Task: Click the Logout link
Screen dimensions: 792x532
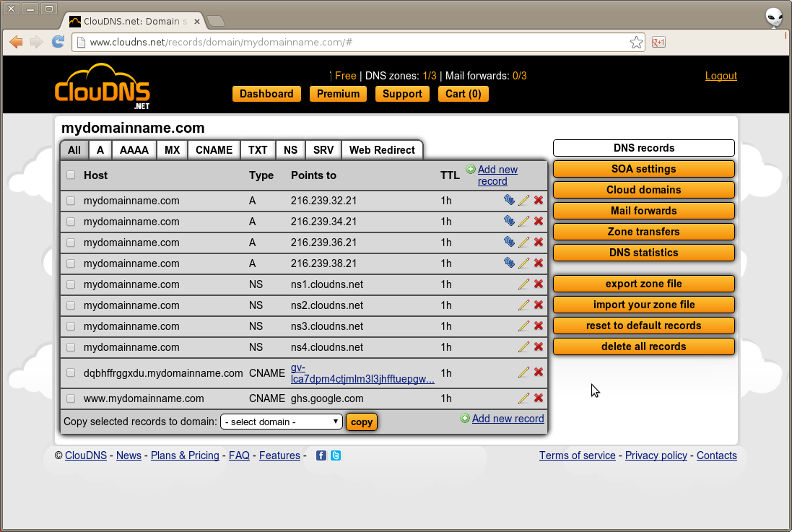Action: [721, 76]
